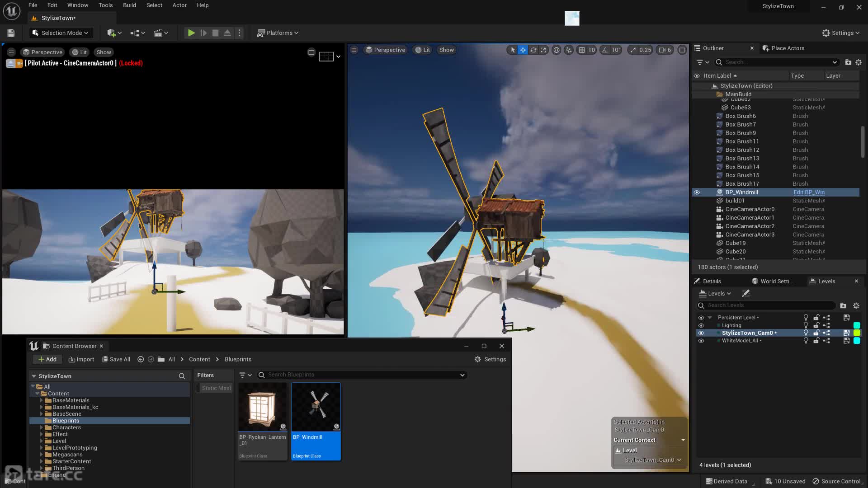Click Import in the Content Browser
The width and height of the screenshot is (868, 488).
(81, 359)
